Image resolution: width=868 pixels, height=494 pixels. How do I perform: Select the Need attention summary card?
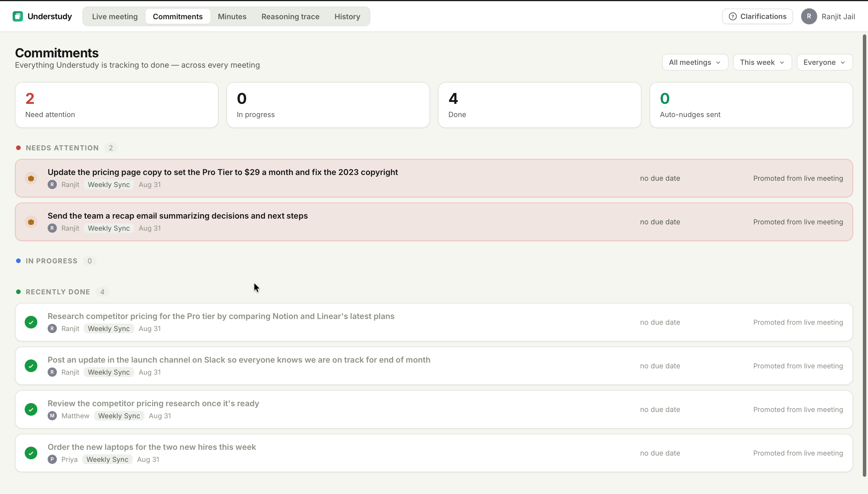coord(117,105)
